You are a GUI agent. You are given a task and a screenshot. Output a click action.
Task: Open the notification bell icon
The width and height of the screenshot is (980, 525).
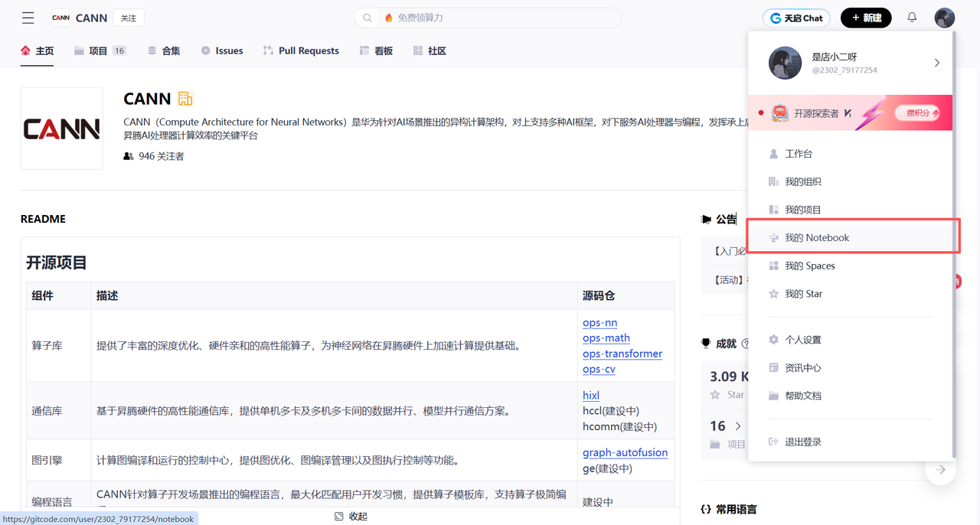(912, 17)
